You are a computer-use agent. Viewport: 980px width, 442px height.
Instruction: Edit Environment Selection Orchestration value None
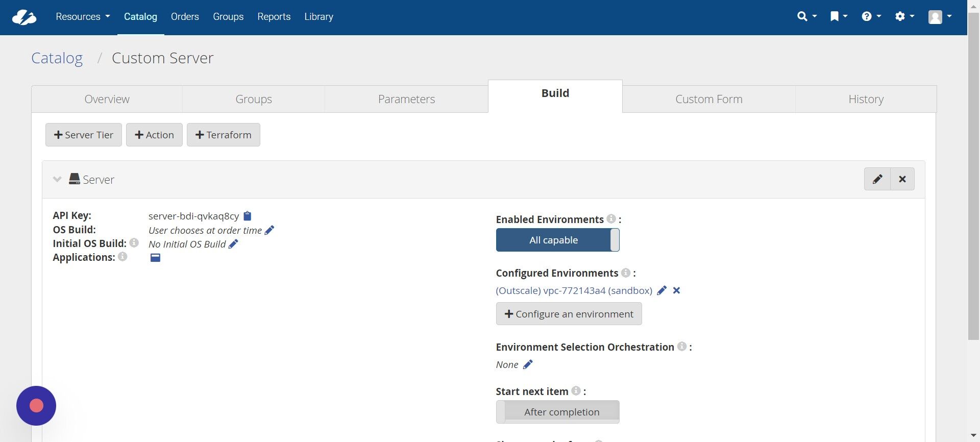[528, 364]
